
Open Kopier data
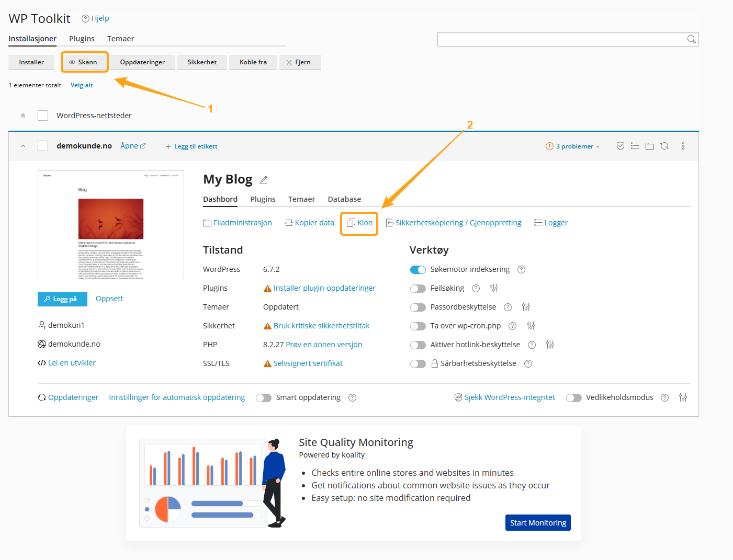(309, 223)
